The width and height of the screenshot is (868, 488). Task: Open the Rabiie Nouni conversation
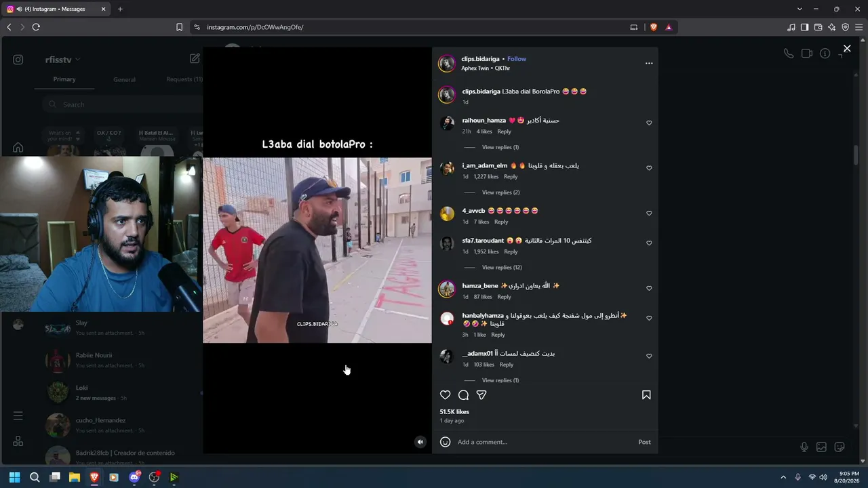122,360
